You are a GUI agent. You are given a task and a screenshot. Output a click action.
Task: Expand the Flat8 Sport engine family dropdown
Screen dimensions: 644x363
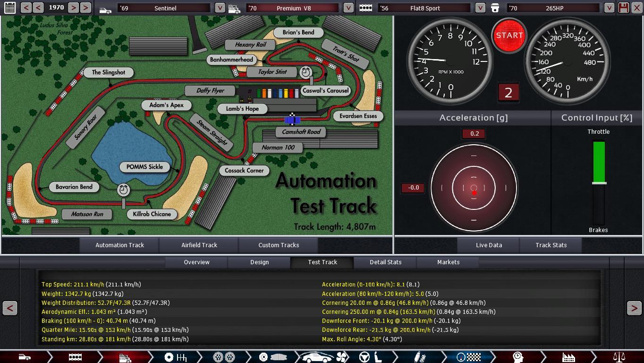[x=480, y=8]
